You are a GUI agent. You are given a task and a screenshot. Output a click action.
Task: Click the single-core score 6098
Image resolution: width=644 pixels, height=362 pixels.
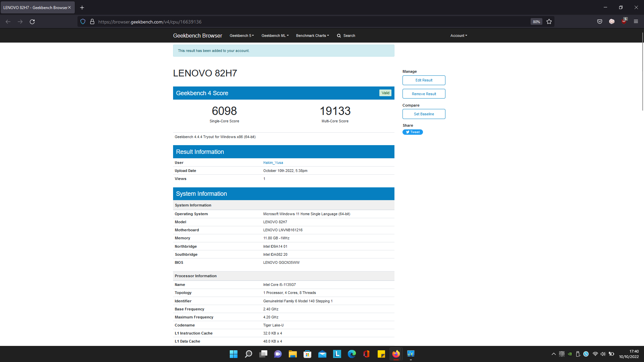point(224,111)
